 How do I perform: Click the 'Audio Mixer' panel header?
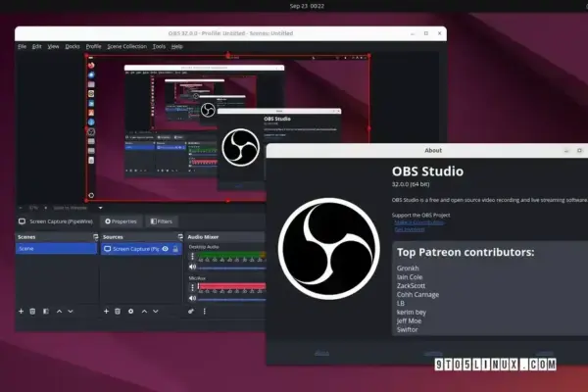(x=203, y=237)
